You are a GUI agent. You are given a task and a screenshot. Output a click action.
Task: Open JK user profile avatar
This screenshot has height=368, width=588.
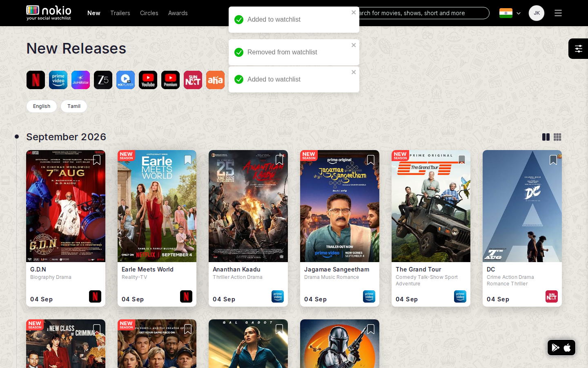tap(537, 13)
